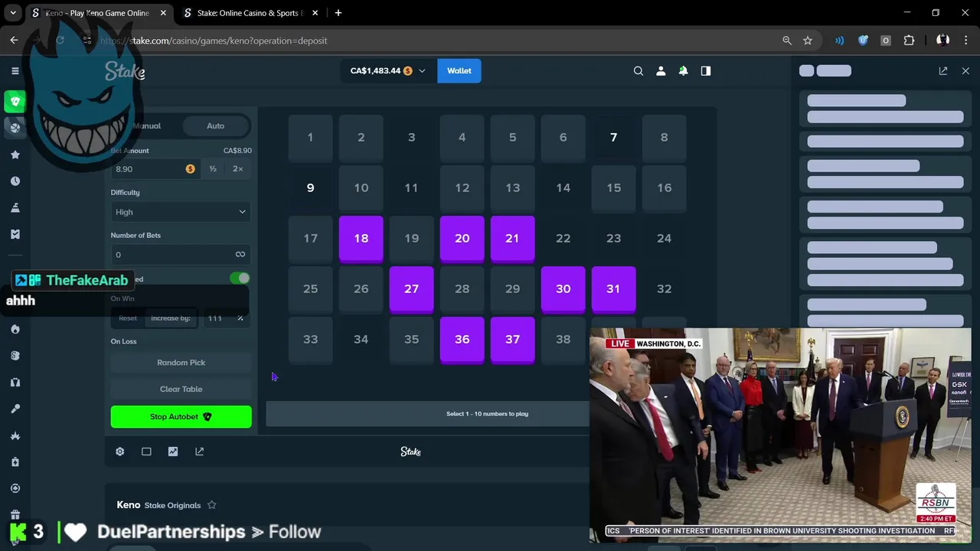
Task: Click the RSBN live video overlay
Action: (780, 435)
